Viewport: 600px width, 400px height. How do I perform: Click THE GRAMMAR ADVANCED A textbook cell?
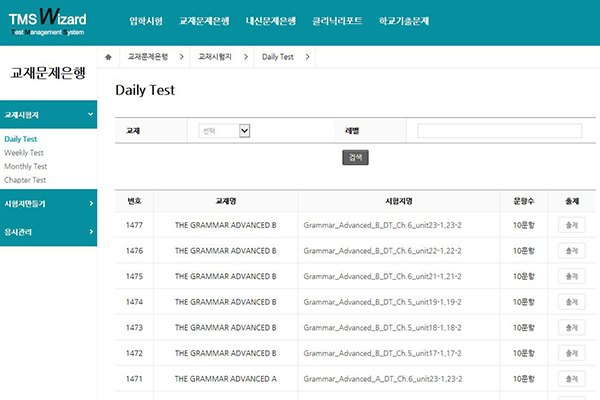(x=226, y=379)
